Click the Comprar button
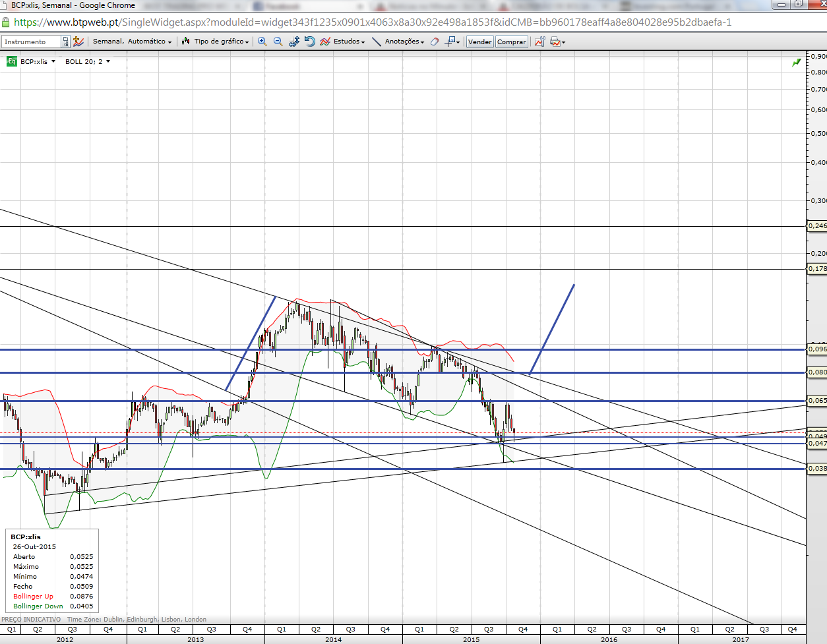Screen dimensions: 827x644 point(512,42)
